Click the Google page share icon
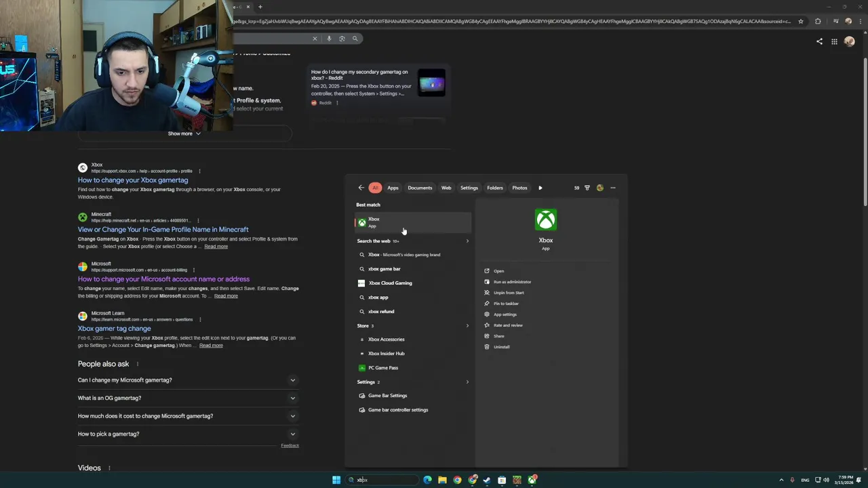This screenshot has height=488, width=868. [x=819, y=41]
